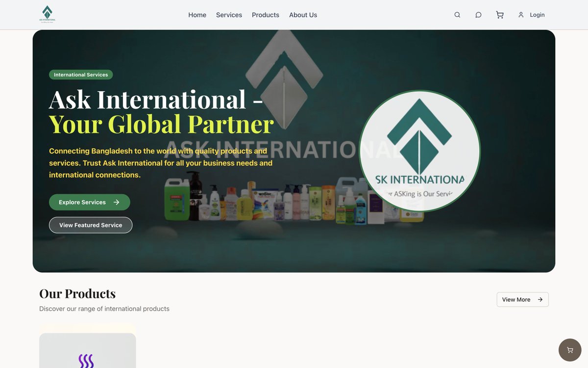Viewport: 588px width, 368px height.
Task: Click the View Featured Service button
Action: (x=91, y=225)
